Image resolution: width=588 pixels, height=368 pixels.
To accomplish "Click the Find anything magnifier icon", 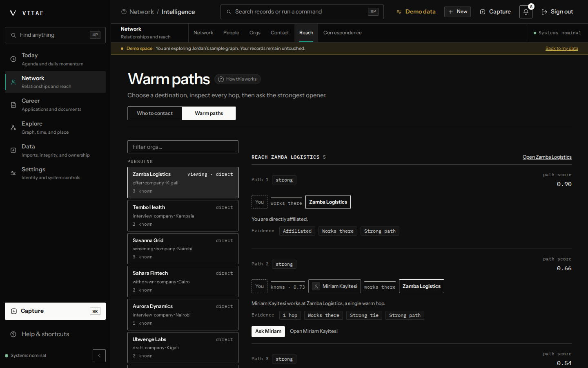I will tap(14, 35).
